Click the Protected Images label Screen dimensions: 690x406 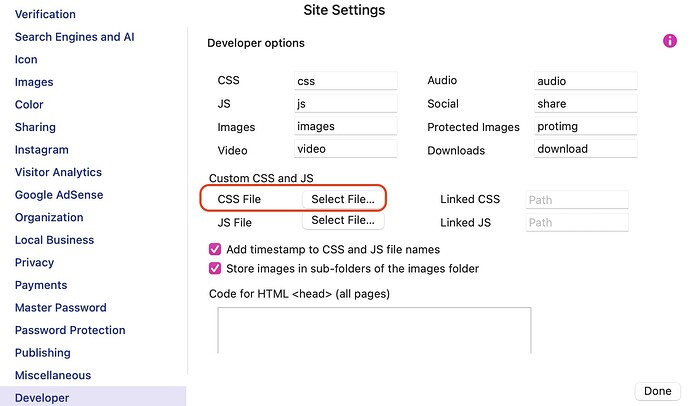point(473,127)
